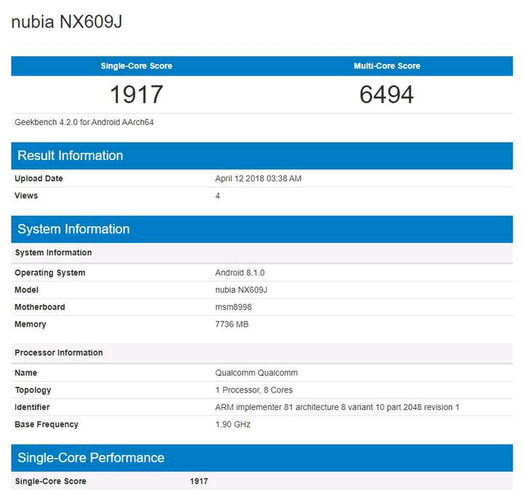Select the Topology label
The image size is (523, 490).
pos(33,390)
